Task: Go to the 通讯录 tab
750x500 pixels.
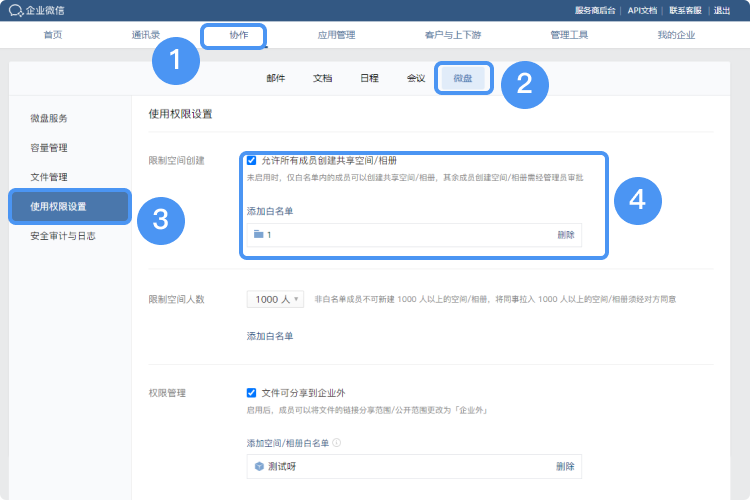Action: coord(145,35)
